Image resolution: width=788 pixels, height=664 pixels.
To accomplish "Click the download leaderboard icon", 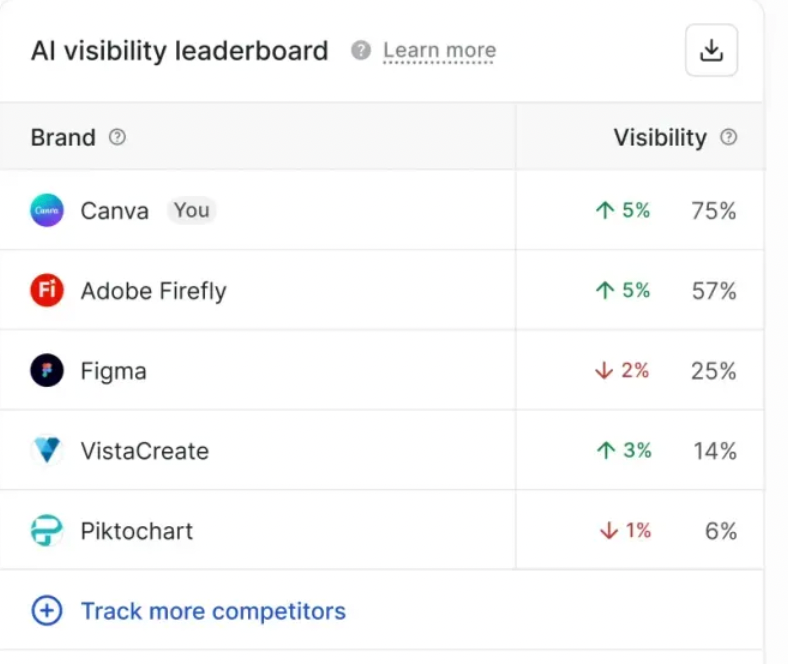I will tap(711, 50).
